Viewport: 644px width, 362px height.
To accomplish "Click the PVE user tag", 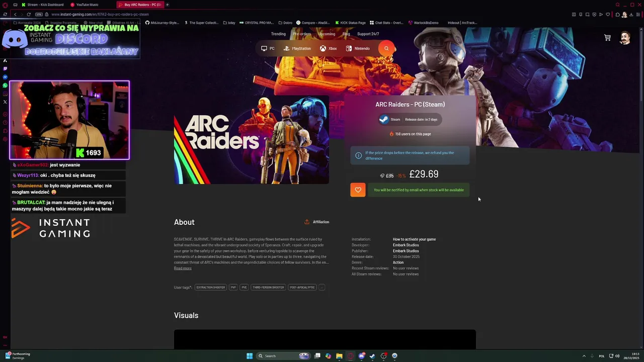I will click(244, 287).
